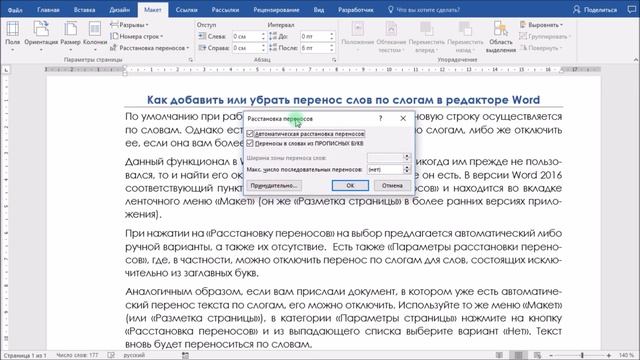This screenshot has height=360, width=640.
Task: Open the Группировать group dropdown
Action: click(544, 36)
